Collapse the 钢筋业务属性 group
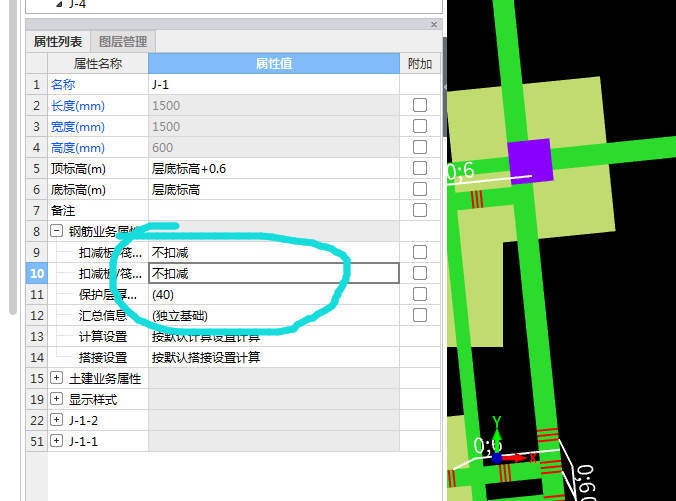676x501 pixels. tap(56, 231)
